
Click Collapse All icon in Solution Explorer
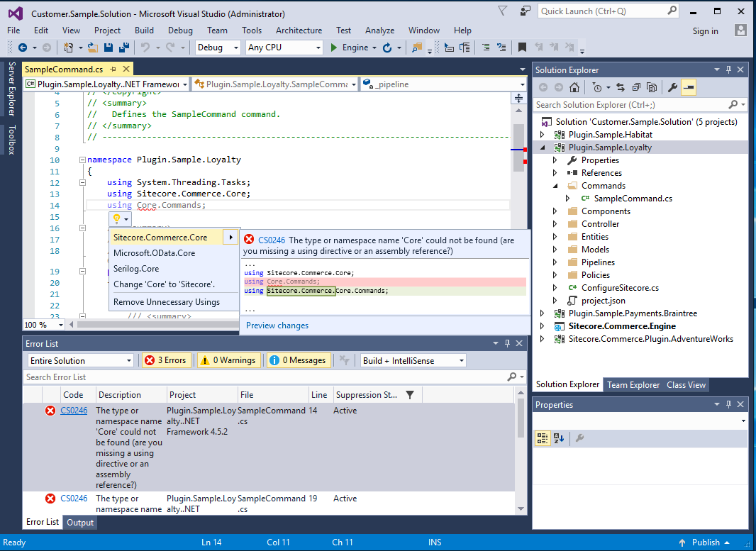pyautogui.click(x=636, y=87)
